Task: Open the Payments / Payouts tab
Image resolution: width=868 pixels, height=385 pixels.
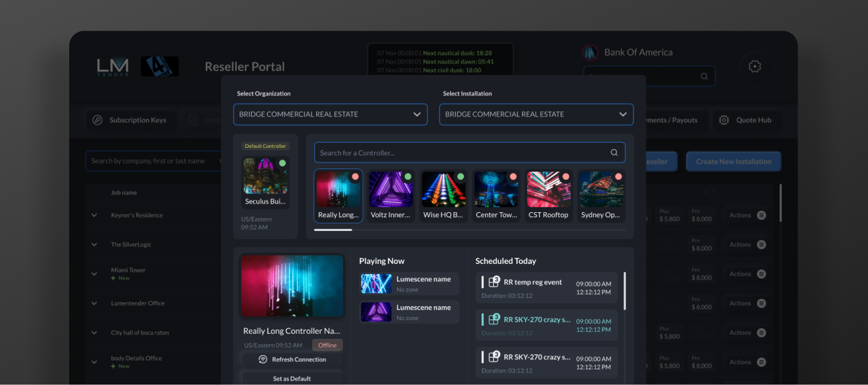Action: 675,120
